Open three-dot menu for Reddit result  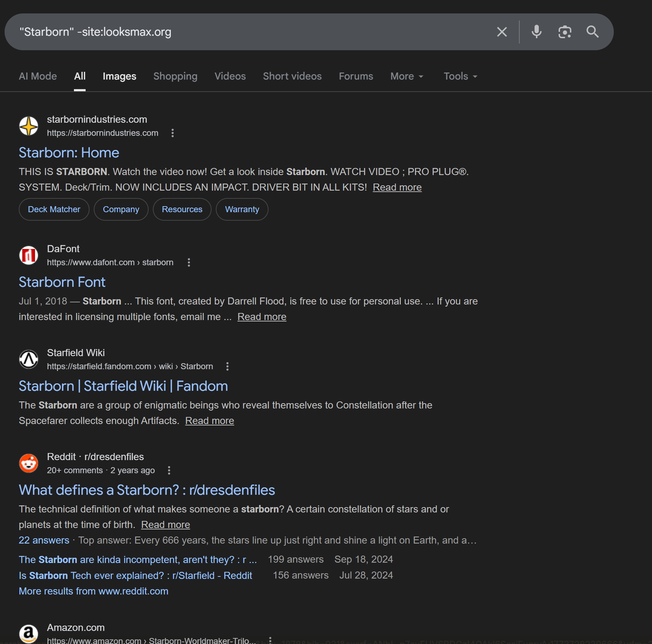(x=169, y=470)
